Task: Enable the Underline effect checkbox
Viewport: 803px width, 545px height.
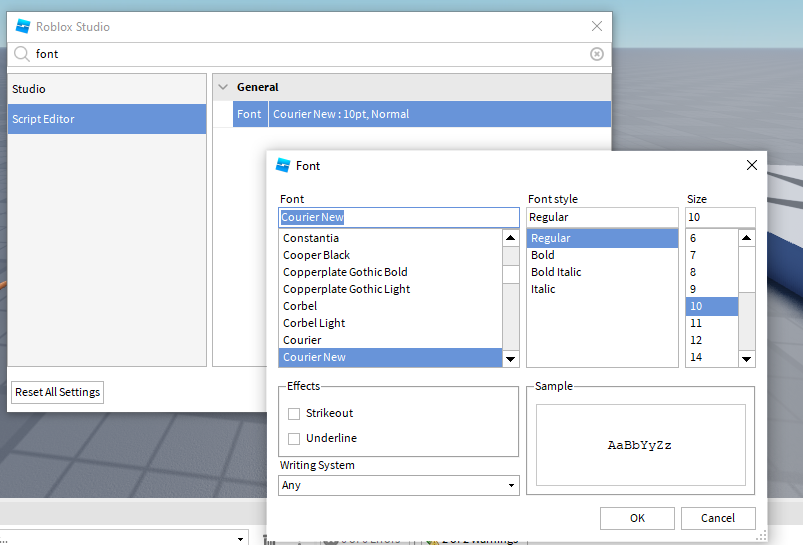Action: pos(294,438)
